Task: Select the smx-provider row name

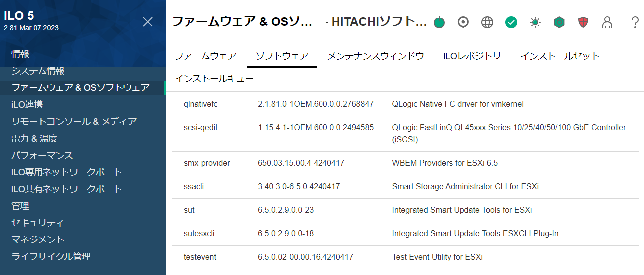Action: pos(207,163)
